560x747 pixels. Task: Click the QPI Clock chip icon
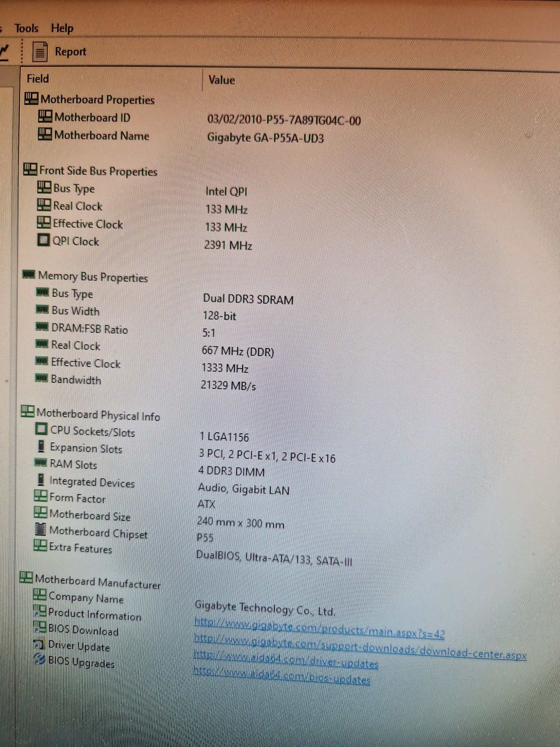43,240
